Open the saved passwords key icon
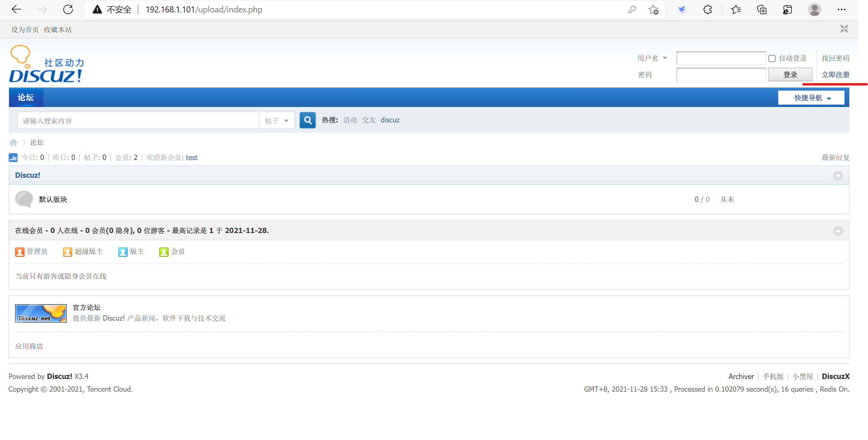Viewport: 868px width, 440px height. pos(632,10)
